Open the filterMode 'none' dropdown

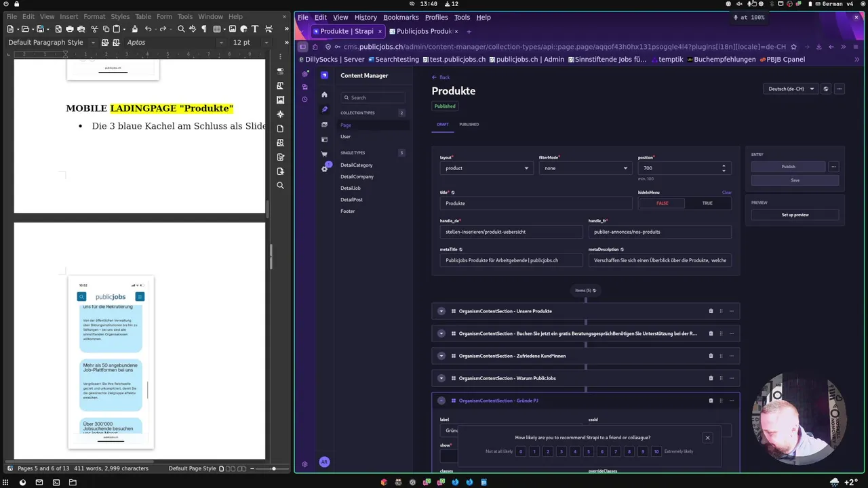(x=585, y=168)
